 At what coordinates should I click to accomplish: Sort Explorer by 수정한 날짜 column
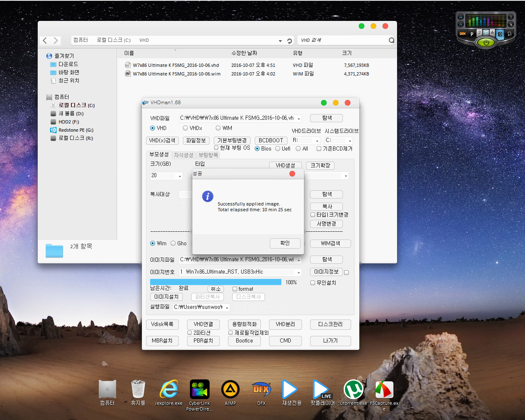point(244,53)
